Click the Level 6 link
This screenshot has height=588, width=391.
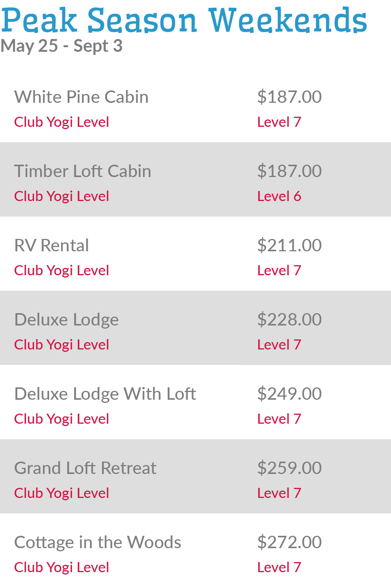(279, 196)
